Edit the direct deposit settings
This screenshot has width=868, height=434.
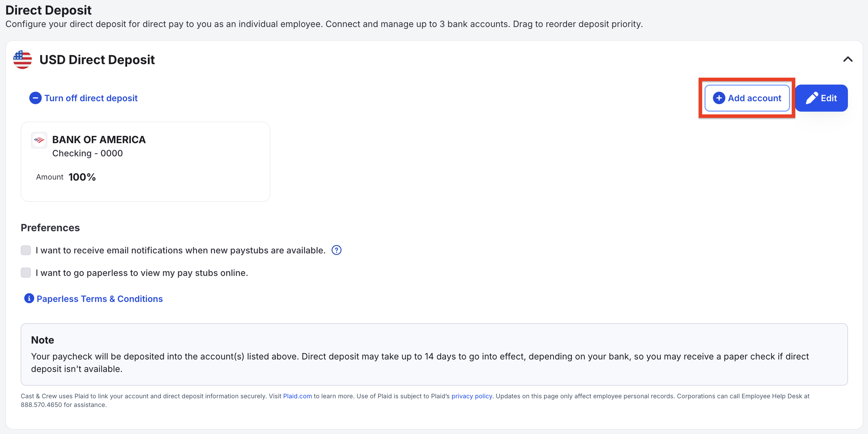821,98
